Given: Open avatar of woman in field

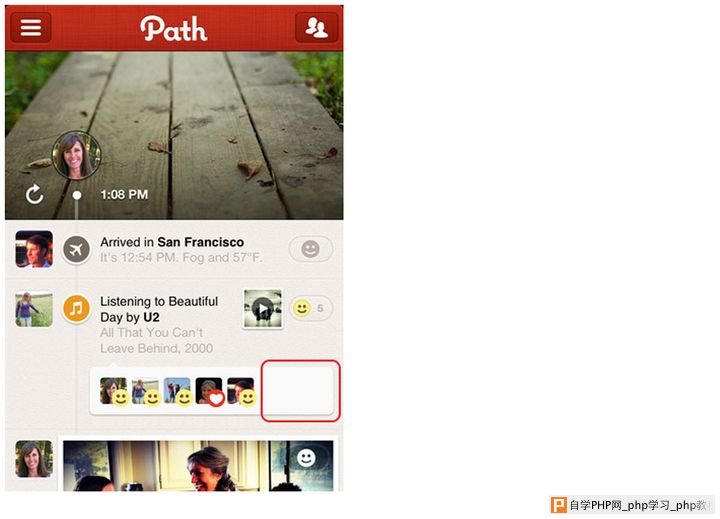Looking at the screenshot, I should click(x=34, y=309).
